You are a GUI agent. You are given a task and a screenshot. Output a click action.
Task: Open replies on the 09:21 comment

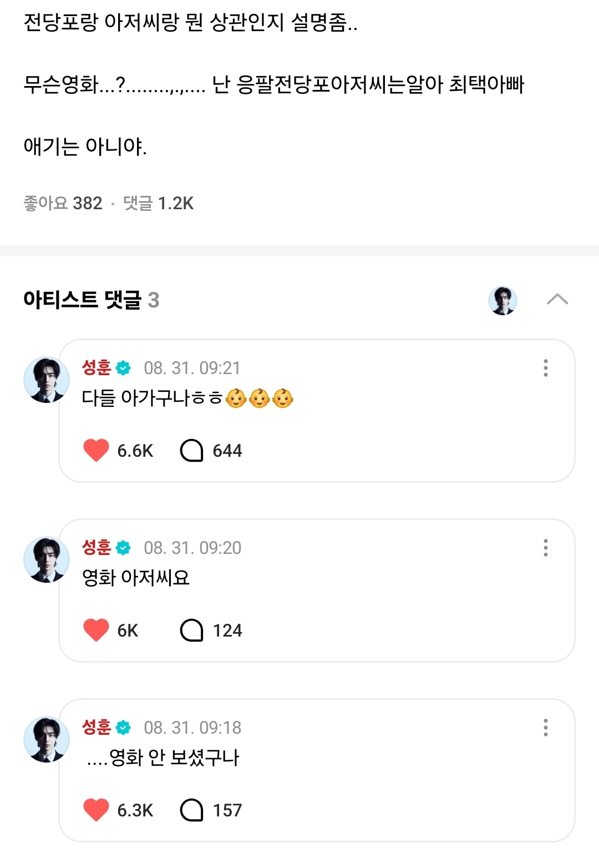(192, 450)
